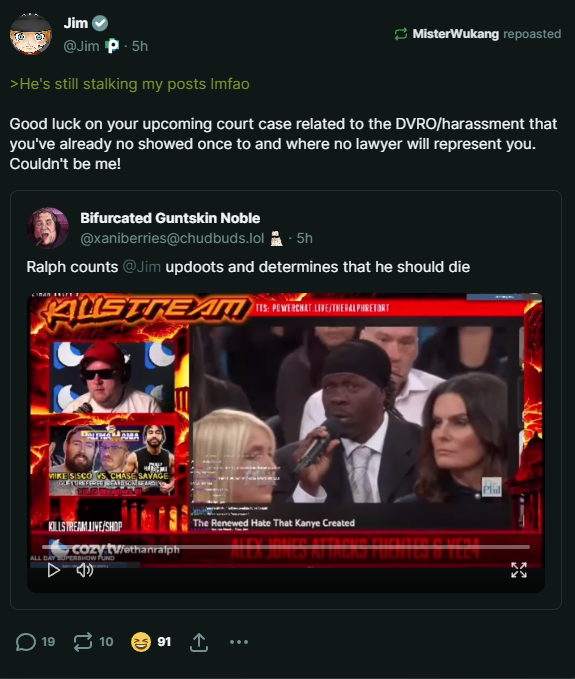The width and height of the screenshot is (575, 679).
Task: Open the emoji badge beside the chudbuds.lol handle
Action: click(x=276, y=239)
